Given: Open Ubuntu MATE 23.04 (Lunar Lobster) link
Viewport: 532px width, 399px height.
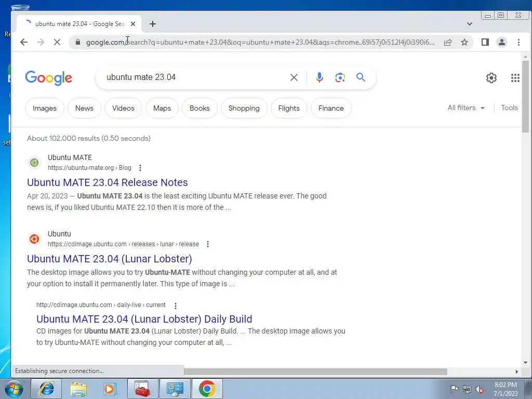Looking at the screenshot, I should (110, 259).
